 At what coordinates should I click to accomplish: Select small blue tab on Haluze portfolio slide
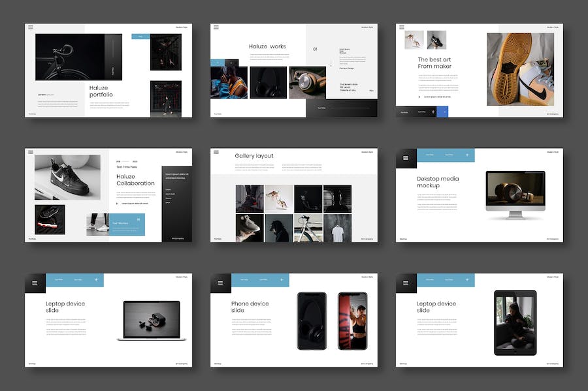coord(140,37)
